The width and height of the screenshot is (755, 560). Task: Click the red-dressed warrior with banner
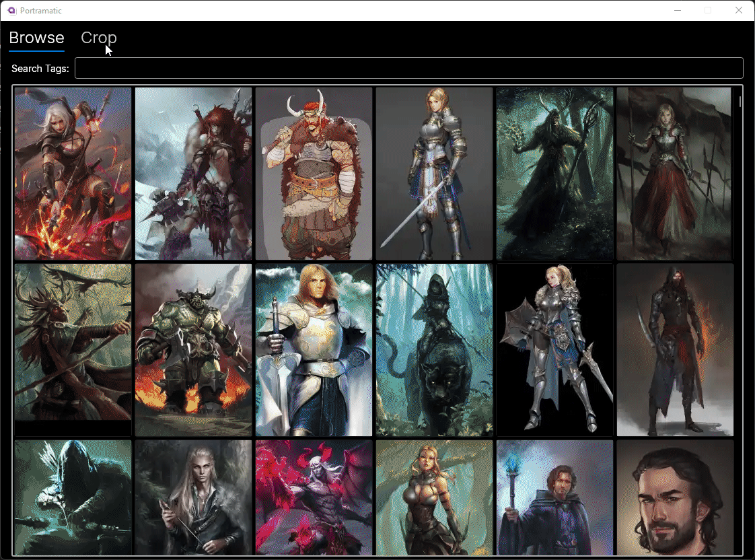tap(675, 172)
